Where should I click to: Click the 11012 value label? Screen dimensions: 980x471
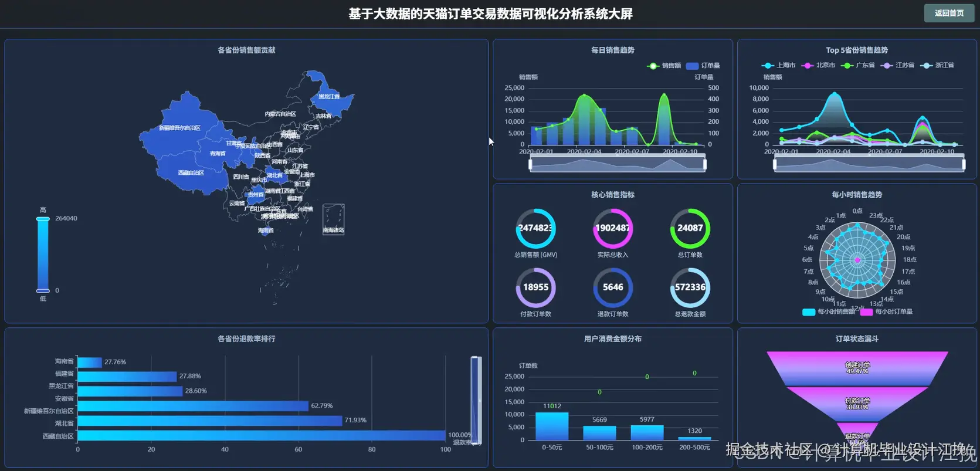point(552,406)
